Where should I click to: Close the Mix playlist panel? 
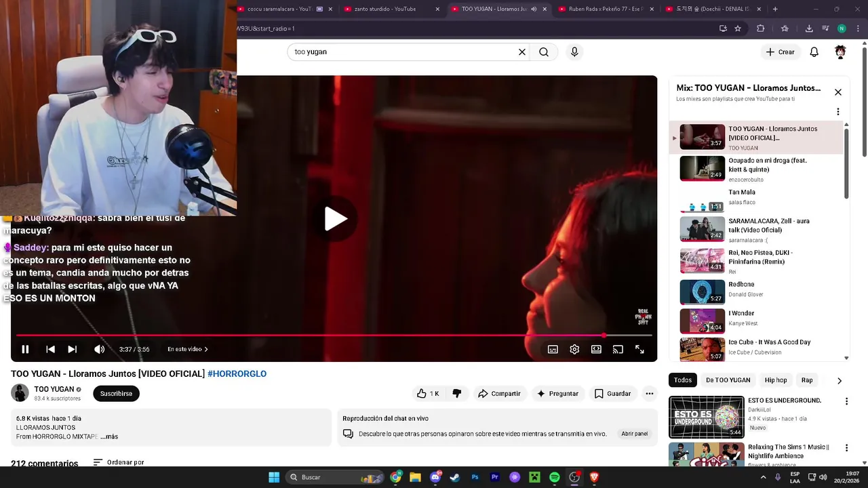click(x=837, y=92)
